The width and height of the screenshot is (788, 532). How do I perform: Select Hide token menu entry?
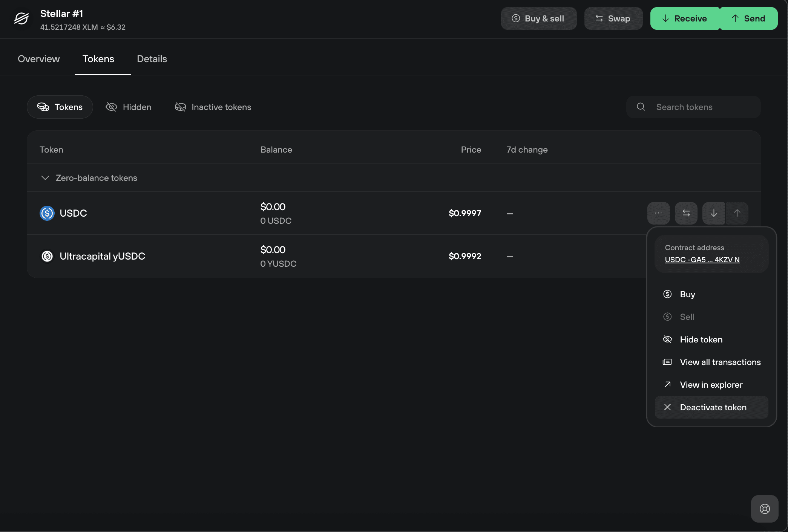pyautogui.click(x=711, y=339)
